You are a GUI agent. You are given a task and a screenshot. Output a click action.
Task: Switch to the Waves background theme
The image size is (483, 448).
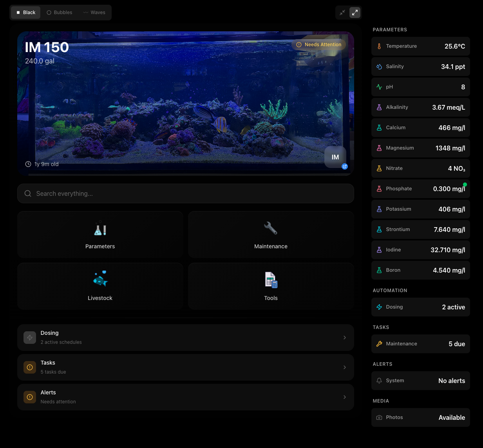click(x=94, y=13)
